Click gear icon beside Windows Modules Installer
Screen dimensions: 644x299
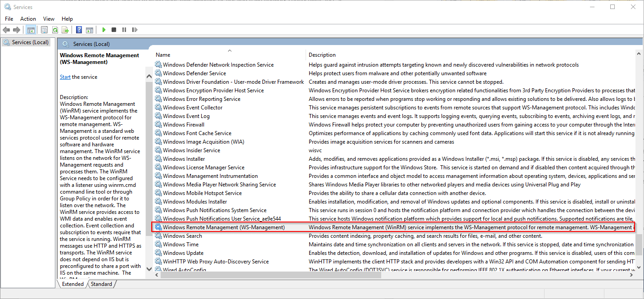[158, 202]
